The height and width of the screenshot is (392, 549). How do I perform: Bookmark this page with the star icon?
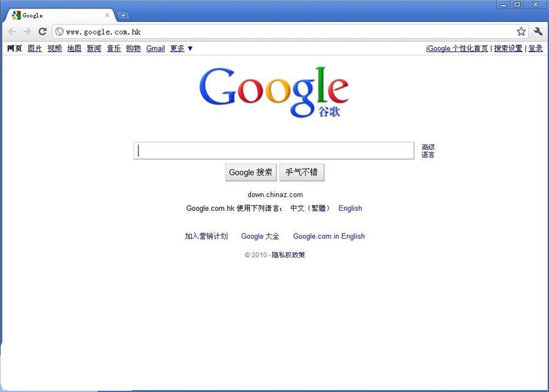click(x=521, y=32)
